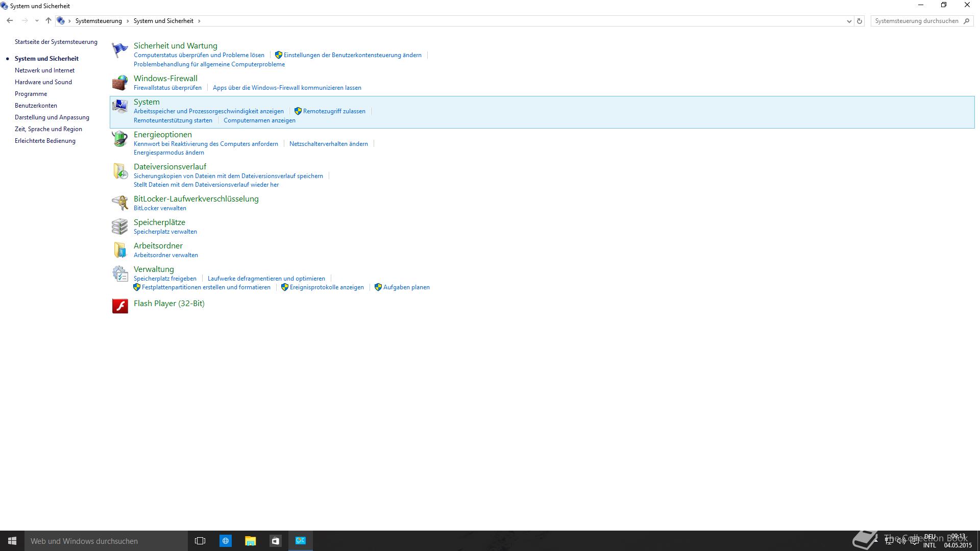The height and width of the screenshot is (551, 980).
Task: Open Energieoptionen battery icon
Action: (120, 139)
